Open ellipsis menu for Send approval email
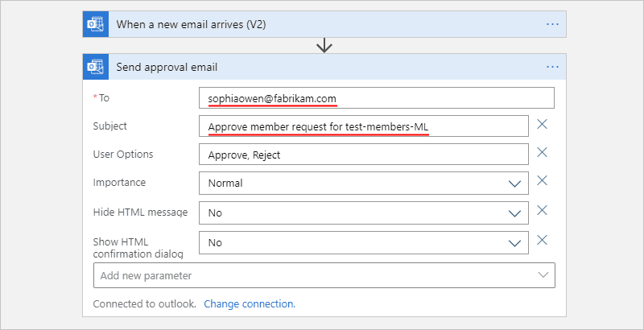644x330 pixels. point(552,67)
